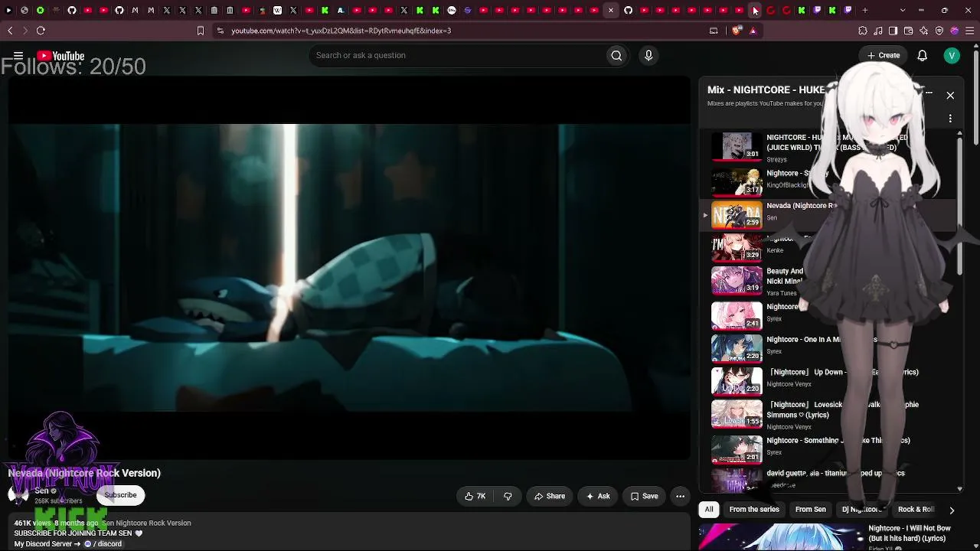The image size is (980, 551).
Task: Select the From the series chip
Action: (754, 510)
